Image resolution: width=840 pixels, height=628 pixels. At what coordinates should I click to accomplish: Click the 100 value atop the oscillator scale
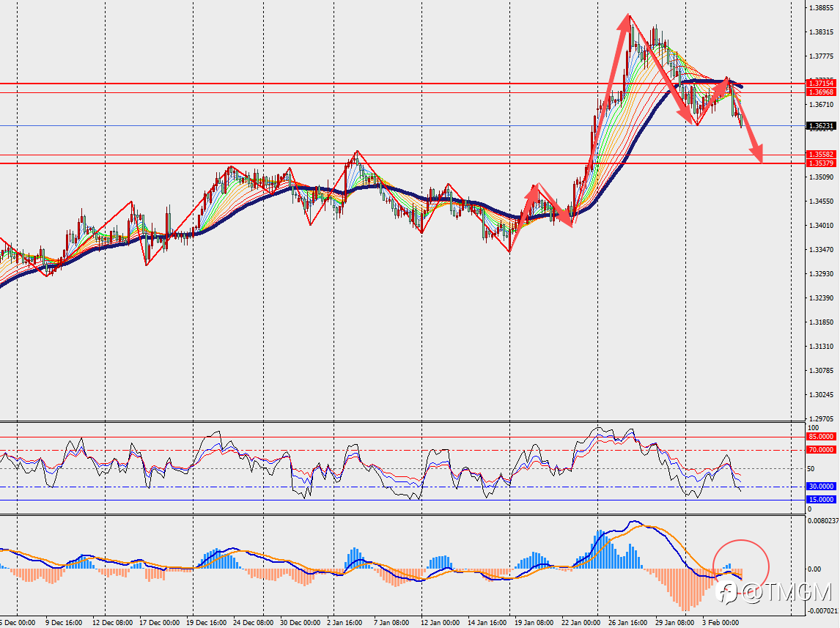(x=813, y=428)
